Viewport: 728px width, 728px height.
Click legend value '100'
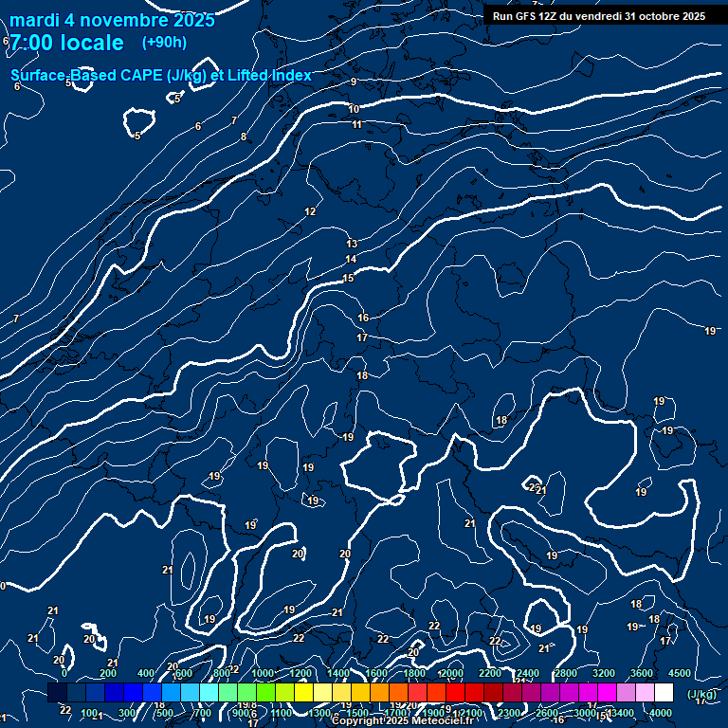(89, 713)
